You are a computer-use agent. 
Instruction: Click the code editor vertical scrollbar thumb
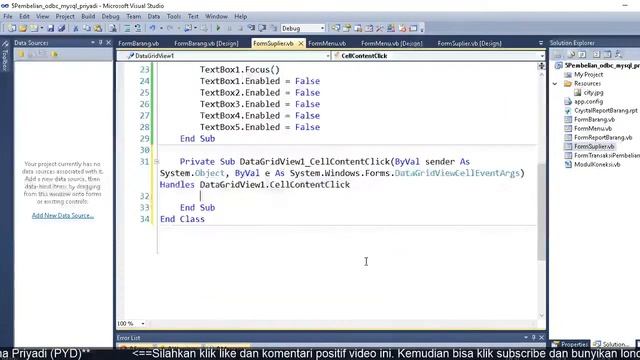pyautogui.click(x=541, y=211)
